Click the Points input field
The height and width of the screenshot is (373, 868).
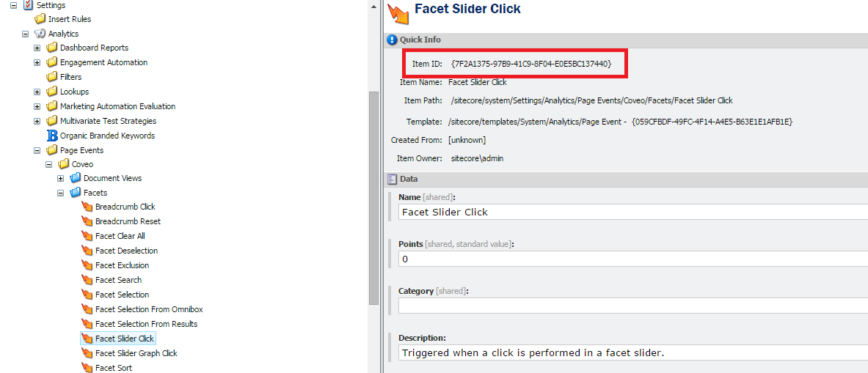pos(632,259)
